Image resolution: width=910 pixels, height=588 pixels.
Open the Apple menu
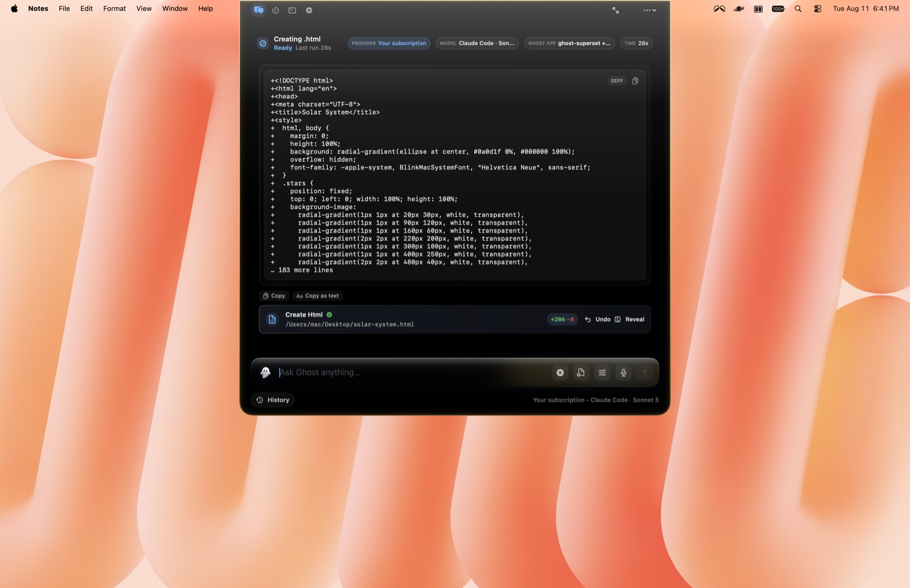click(x=14, y=9)
